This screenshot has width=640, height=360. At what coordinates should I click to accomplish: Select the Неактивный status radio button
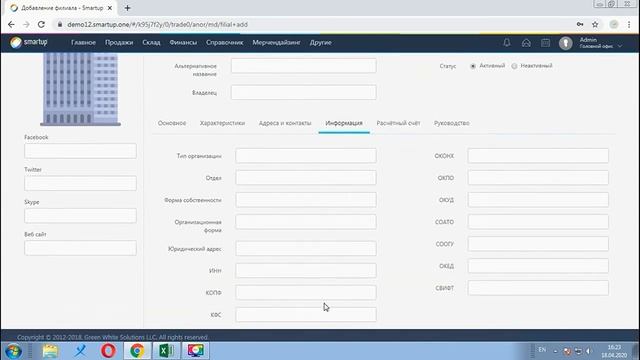tap(514, 66)
